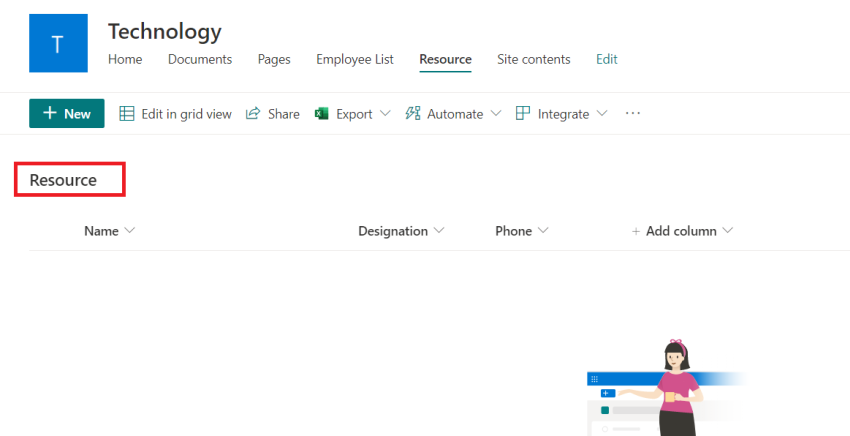Image resolution: width=850 pixels, height=436 pixels.
Task: Click the Excel icon beside Export
Action: [321, 113]
